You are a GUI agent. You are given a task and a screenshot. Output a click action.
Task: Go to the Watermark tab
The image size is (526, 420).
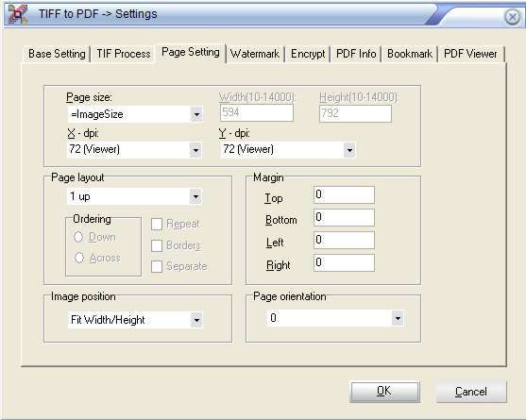click(255, 54)
